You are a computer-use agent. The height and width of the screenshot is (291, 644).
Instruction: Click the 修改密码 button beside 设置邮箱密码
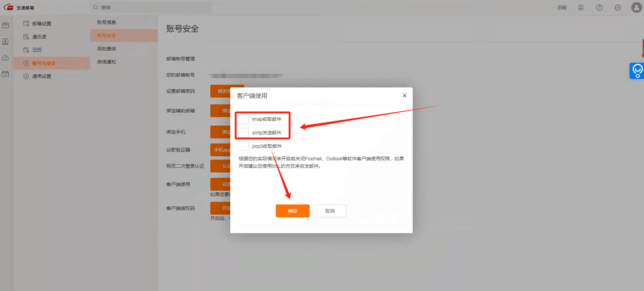click(220, 91)
